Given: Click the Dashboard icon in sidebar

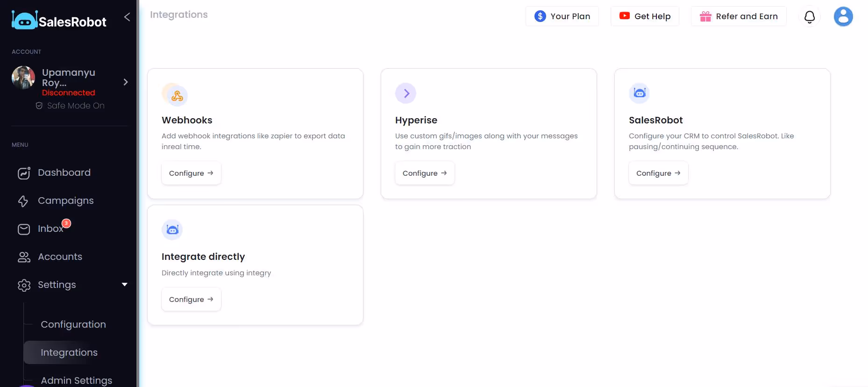Looking at the screenshot, I should (x=24, y=173).
